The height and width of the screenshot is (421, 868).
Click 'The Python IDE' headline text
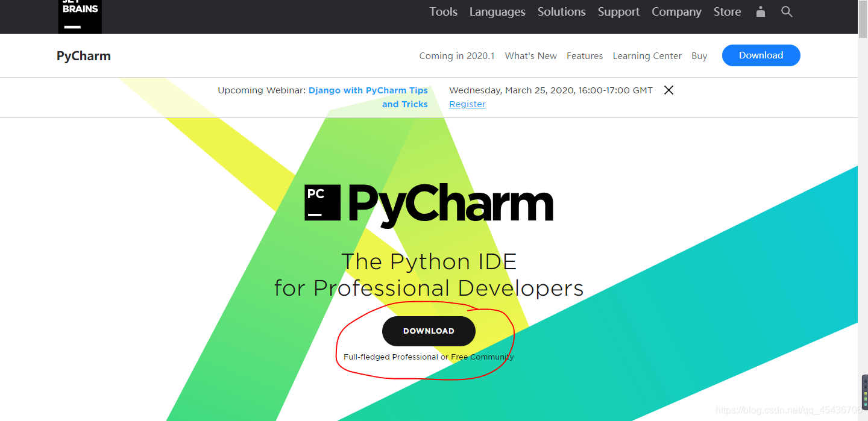click(x=429, y=261)
